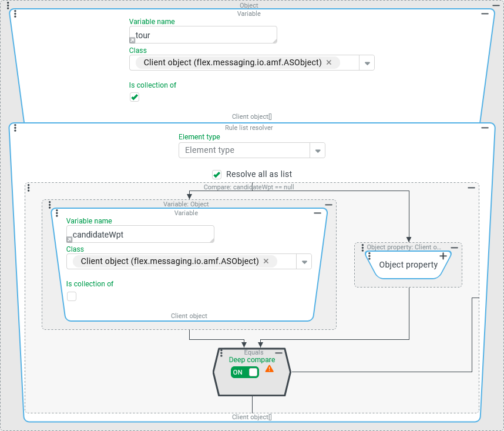Remove Client object chip from tour Class
Screen dimensions: 504x431
pos(329,62)
